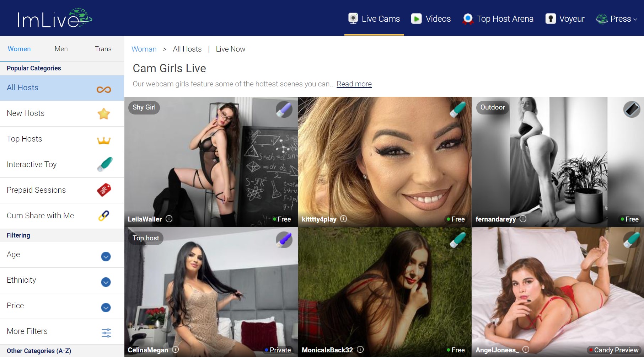Click the ImLive logo
This screenshot has height=357, width=644.
54,18
